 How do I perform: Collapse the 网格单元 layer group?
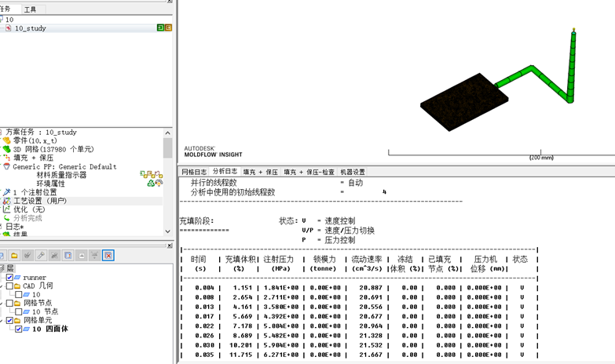2,321
